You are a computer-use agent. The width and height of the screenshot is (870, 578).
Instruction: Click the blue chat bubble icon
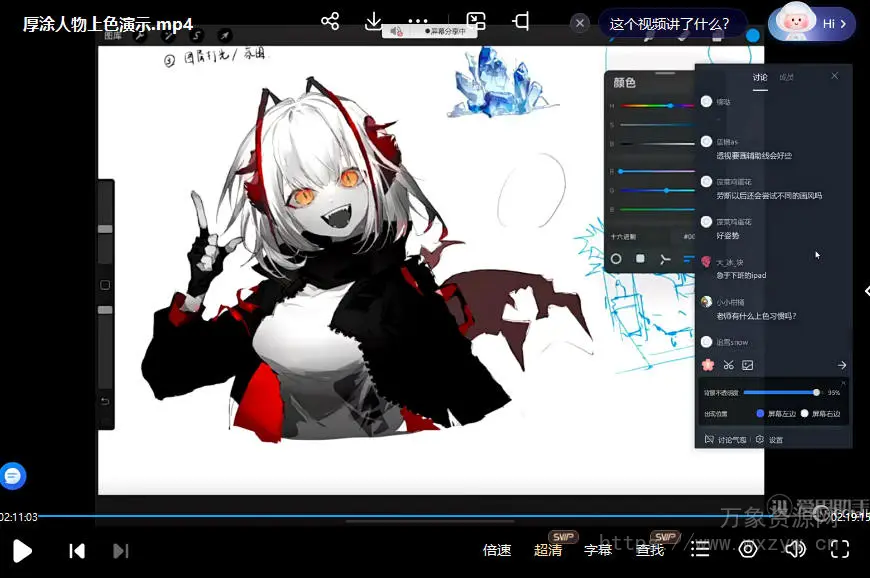click(12, 476)
